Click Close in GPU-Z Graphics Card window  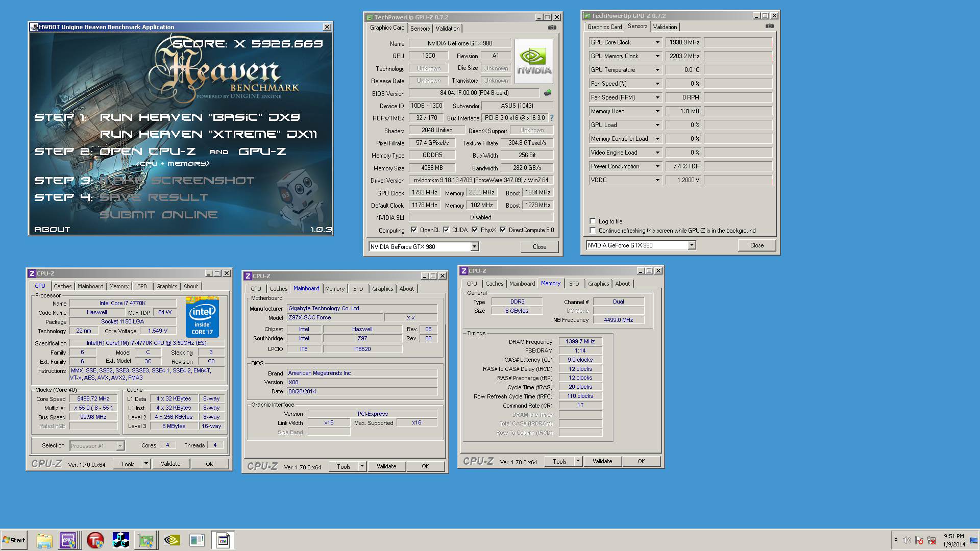[540, 247]
